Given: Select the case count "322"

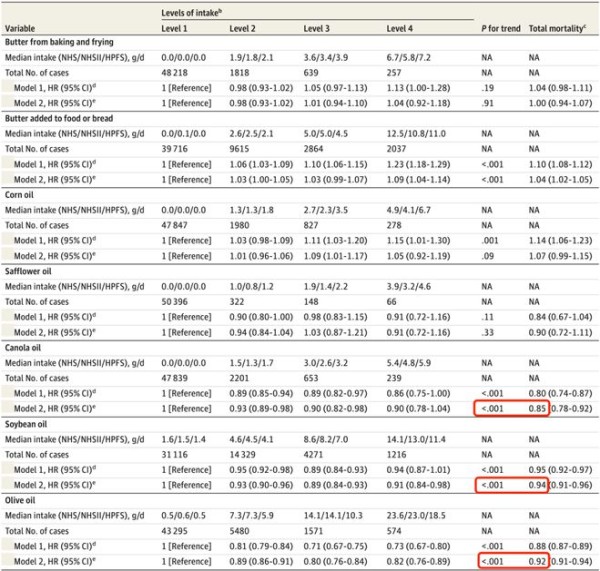Looking at the screenshot, I should (x=237, y=302).
